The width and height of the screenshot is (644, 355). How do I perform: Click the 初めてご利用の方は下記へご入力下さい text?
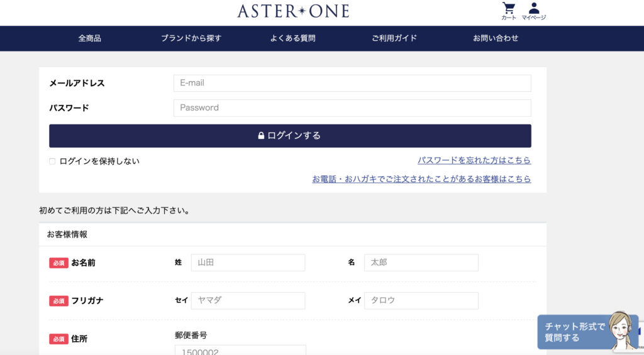[x=114, y=210]
